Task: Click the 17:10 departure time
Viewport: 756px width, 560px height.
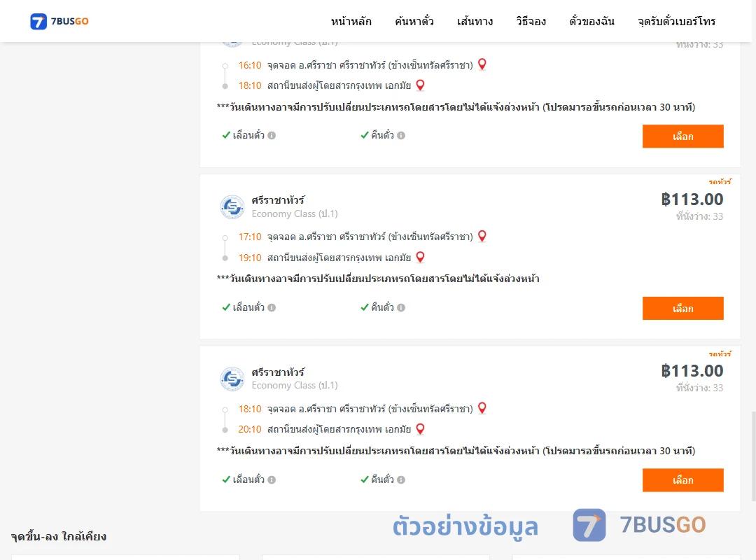Action: pos(250,237)
